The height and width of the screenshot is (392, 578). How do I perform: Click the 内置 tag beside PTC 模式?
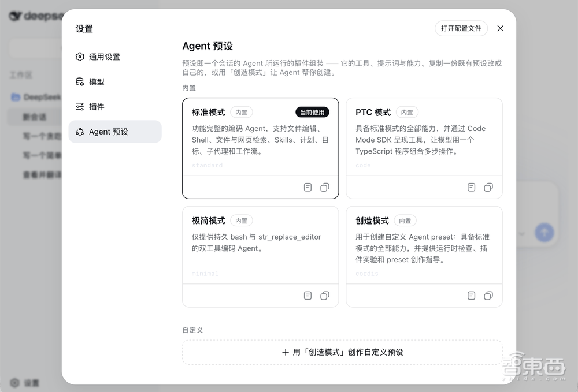[x=407, y=112]
